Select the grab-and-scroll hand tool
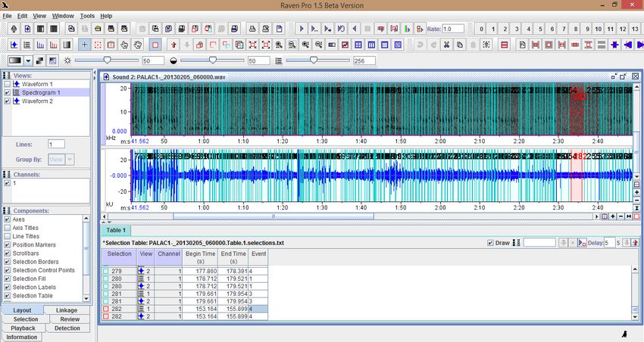 pos(138,45)
